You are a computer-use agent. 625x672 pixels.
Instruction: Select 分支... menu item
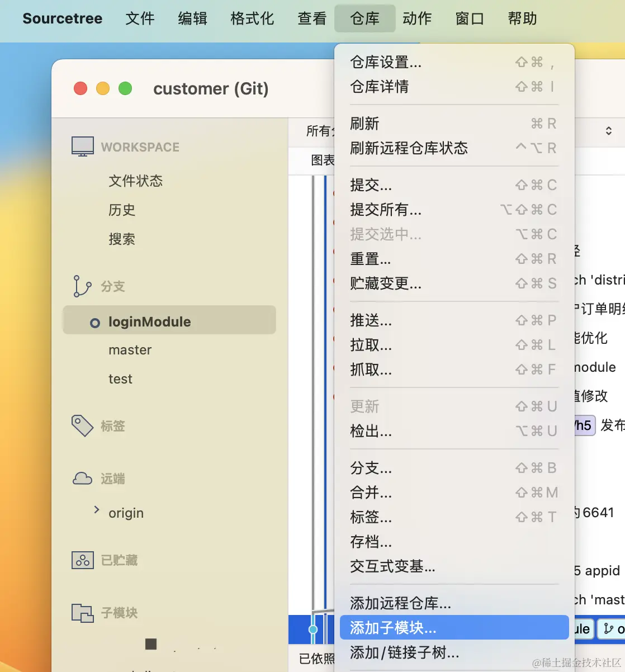pos(454,468)
